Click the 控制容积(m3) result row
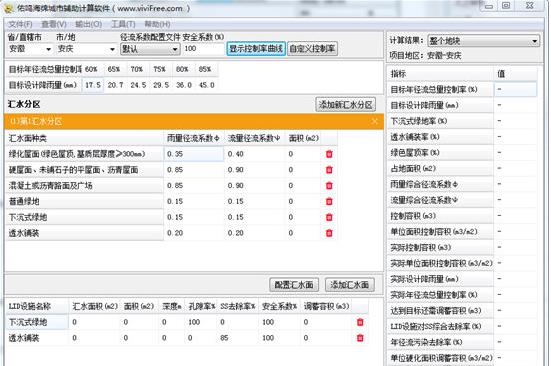This screenshot has height=366, width=551. point(440,216)
